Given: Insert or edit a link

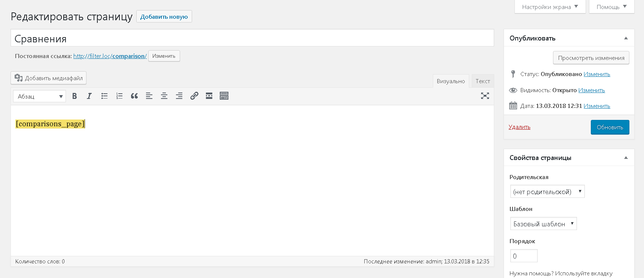Looking at the screenshot, I should click(194, 96).
